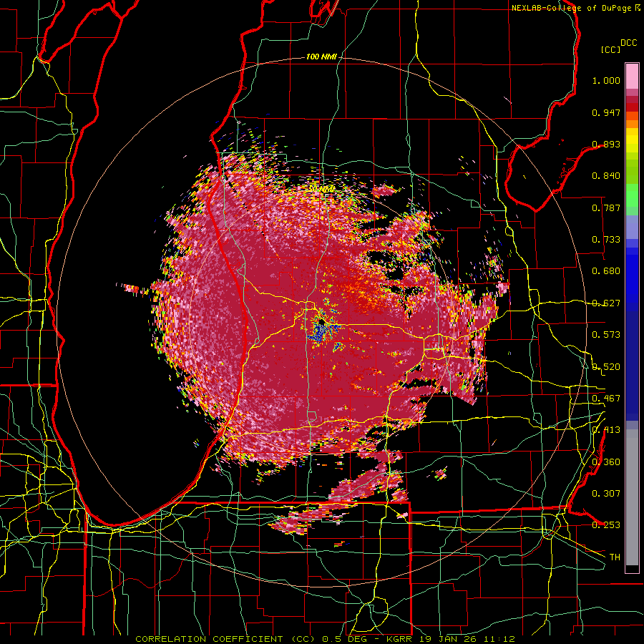Click the TH threshold label in legend

click(615, 557)
